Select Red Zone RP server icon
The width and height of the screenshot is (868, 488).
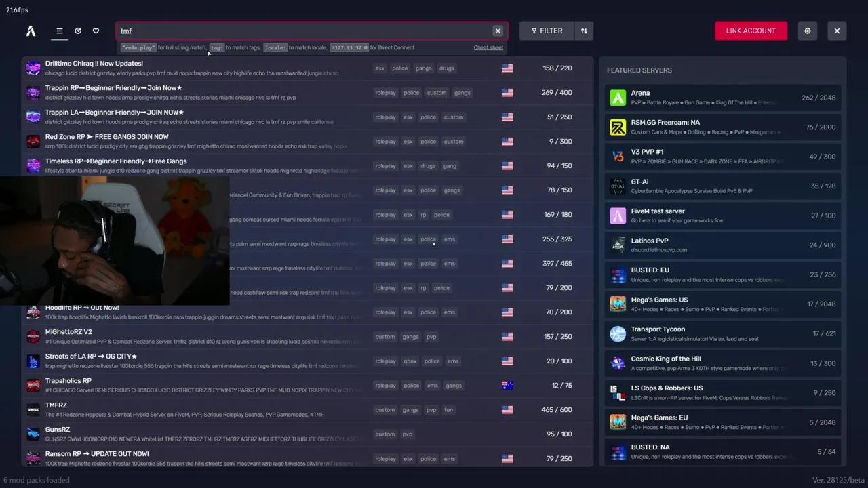[x=33, y=141]
